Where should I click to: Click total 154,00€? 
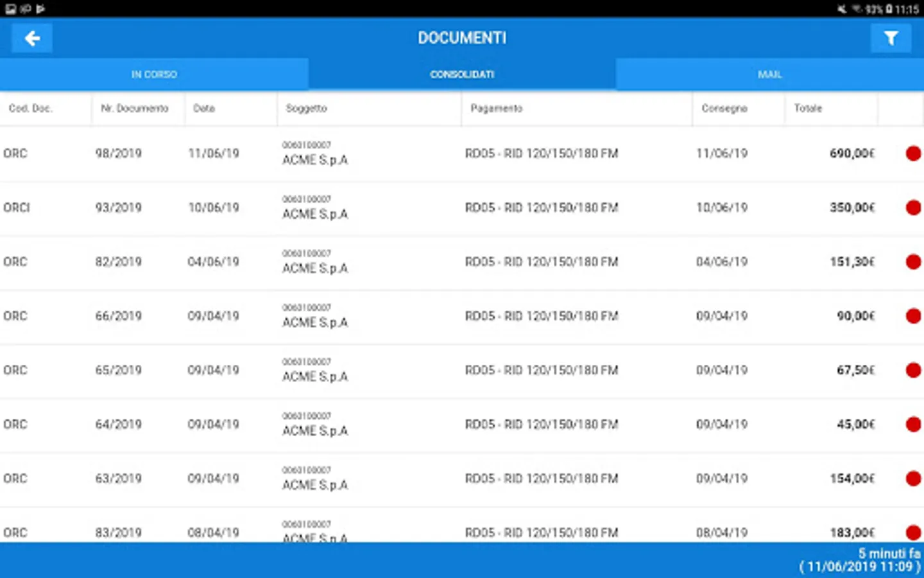(852, 478)
